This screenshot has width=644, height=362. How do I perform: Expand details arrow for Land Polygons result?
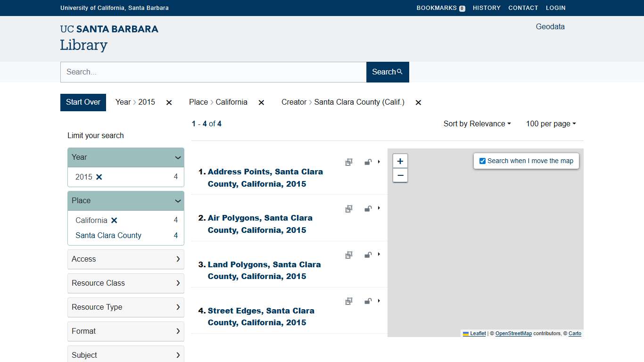[x=379, y=255]
